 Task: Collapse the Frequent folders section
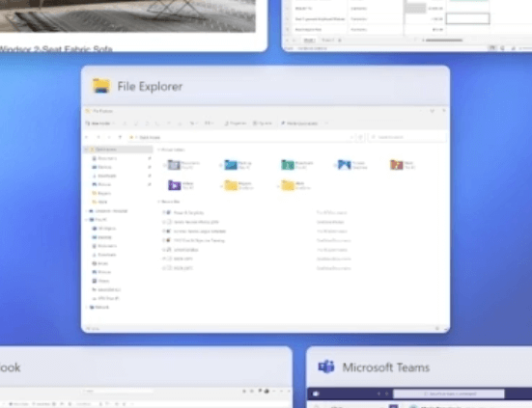pyautogui.click(x=158, y=150)
